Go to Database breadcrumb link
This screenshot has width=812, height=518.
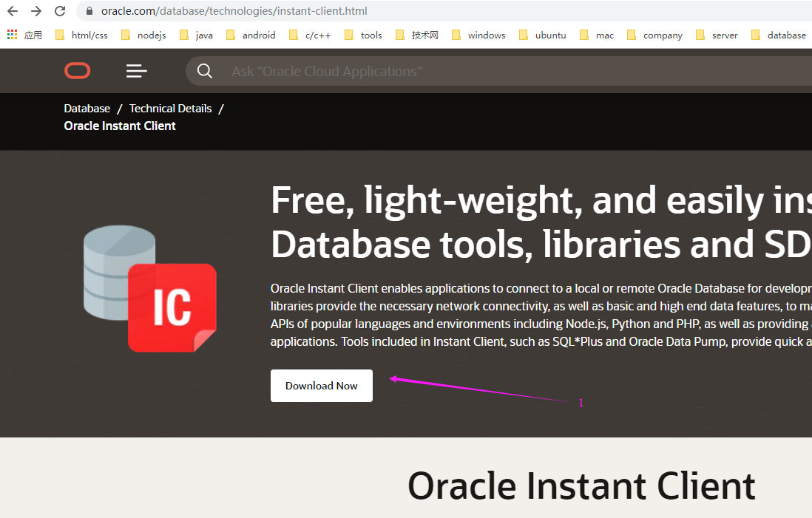(87, 109)
